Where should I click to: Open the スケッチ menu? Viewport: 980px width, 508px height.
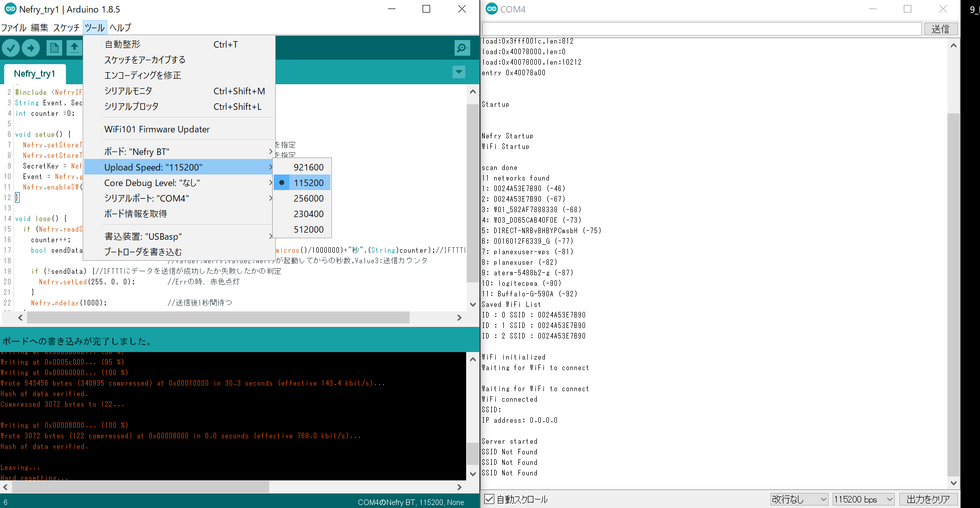point(66,28)
